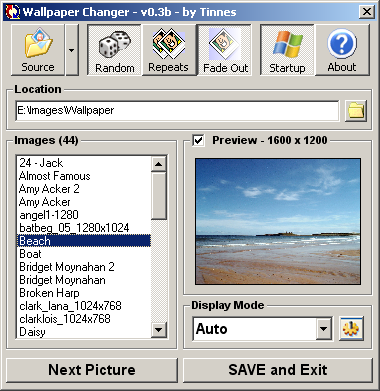
Task: Uncheck the Preview checkbox
Action: (198, 140)
